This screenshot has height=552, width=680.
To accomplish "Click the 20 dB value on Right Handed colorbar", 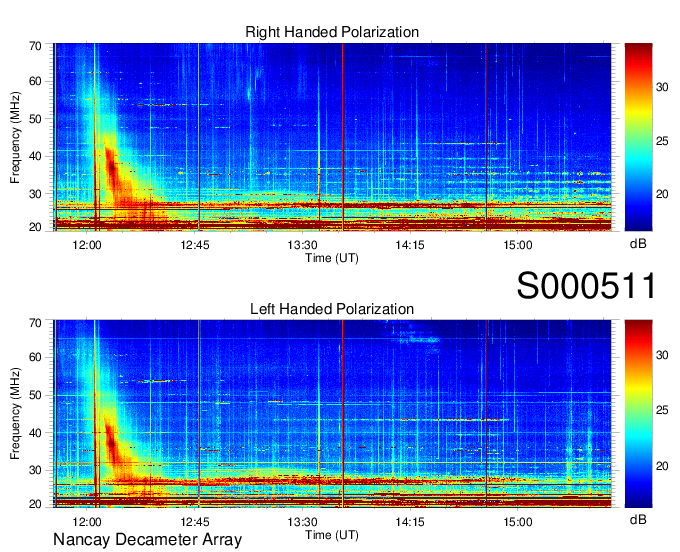I will click(662, 194).
